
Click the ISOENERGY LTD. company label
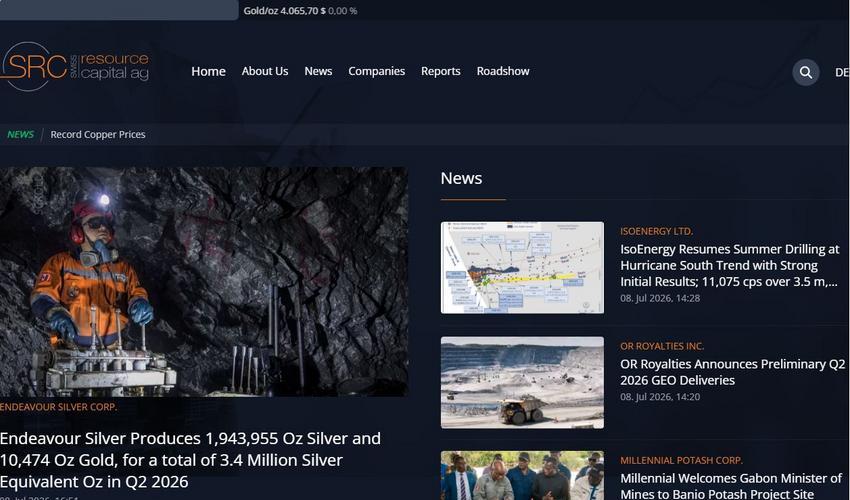pyautogui.click(x=656, y=231)
